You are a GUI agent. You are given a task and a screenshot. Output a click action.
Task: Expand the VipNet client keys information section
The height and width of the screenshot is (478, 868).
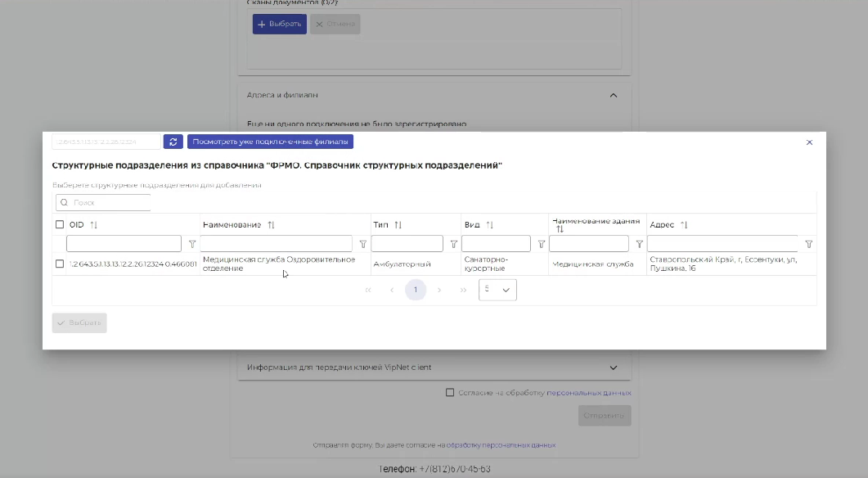[x=614, y=368]
